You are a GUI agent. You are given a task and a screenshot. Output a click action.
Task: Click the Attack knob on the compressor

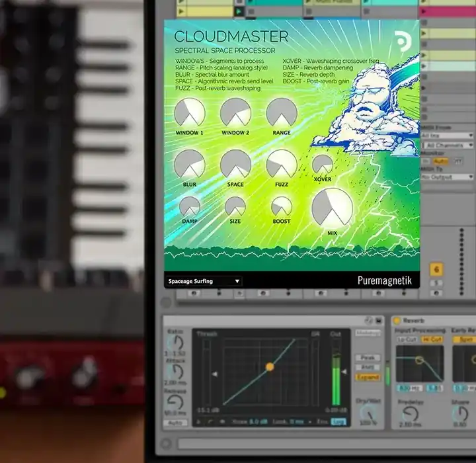coord(176,371)
